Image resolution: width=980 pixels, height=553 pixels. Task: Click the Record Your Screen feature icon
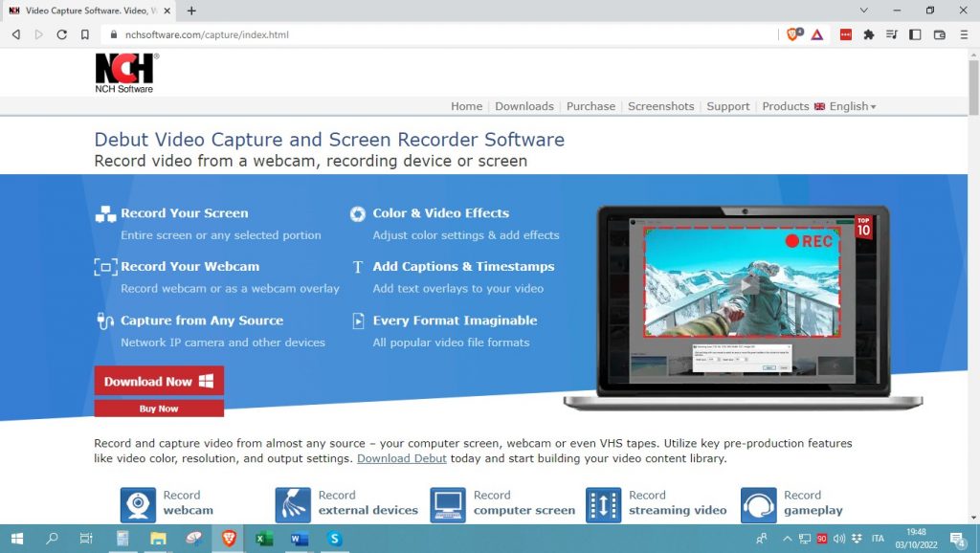pyautogui.click(x=105, y=212)
